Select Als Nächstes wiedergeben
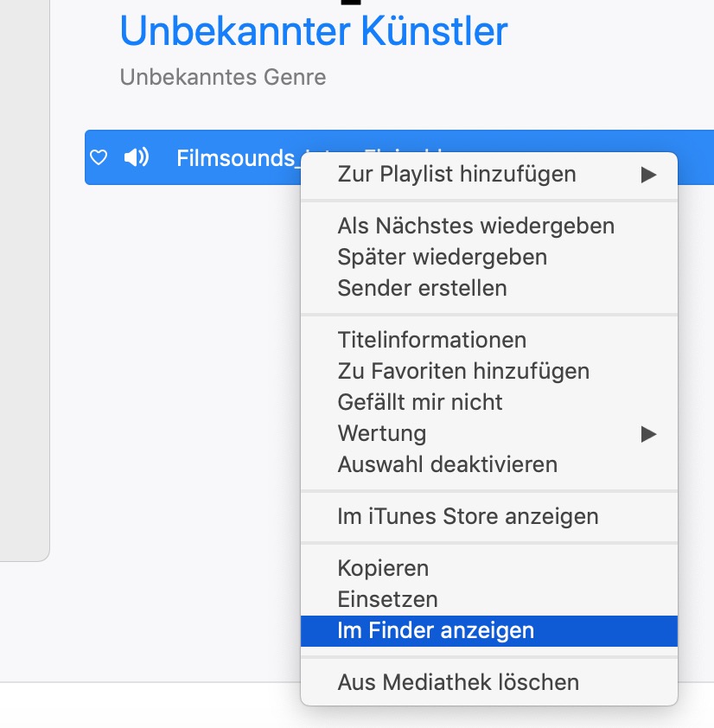 pos(475,227)
